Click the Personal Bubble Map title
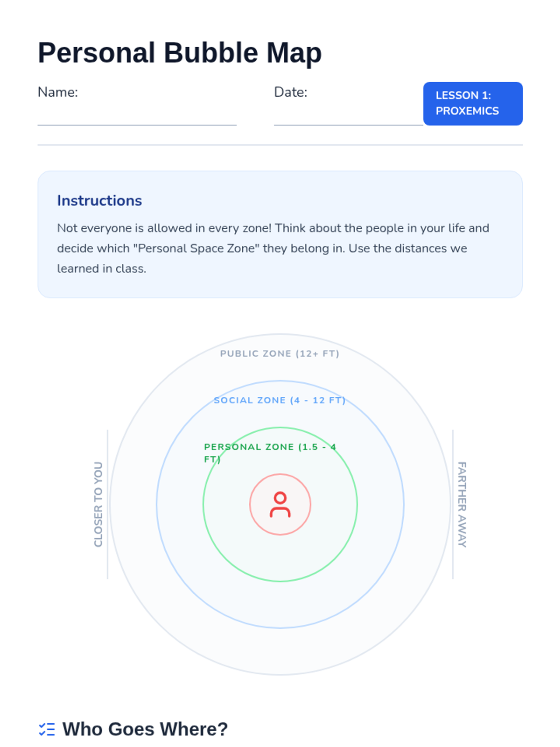 pyautogui.click(x=180, y=52)
